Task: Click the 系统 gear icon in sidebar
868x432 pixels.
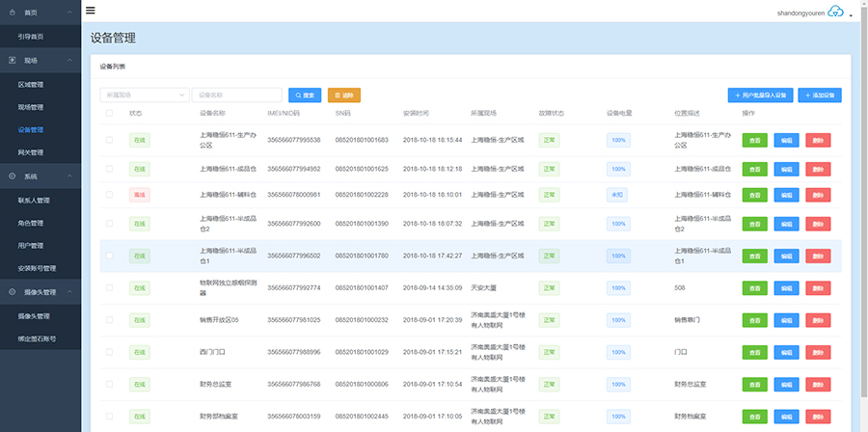Action: [12, 176]
